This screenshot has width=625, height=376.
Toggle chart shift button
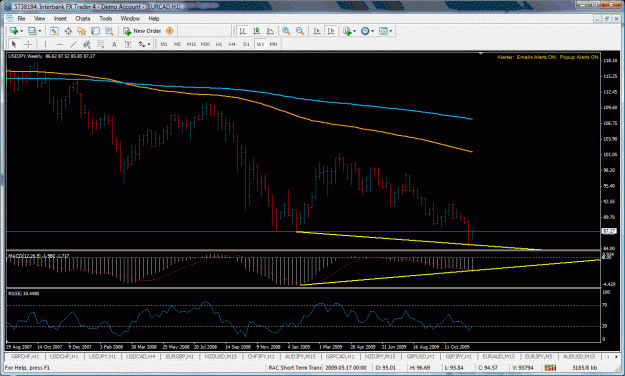(331, 31)
